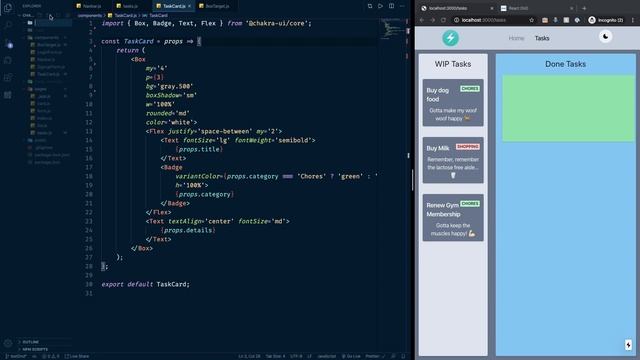Click the line and column indicator in status bar
This screenshot has height=360, width=640.
(x=249, y=356)
